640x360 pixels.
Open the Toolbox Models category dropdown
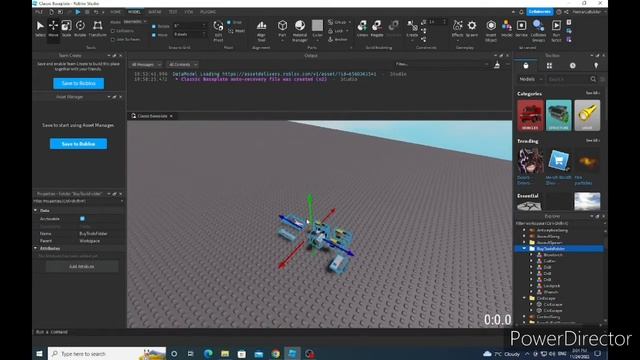[530, 79]
